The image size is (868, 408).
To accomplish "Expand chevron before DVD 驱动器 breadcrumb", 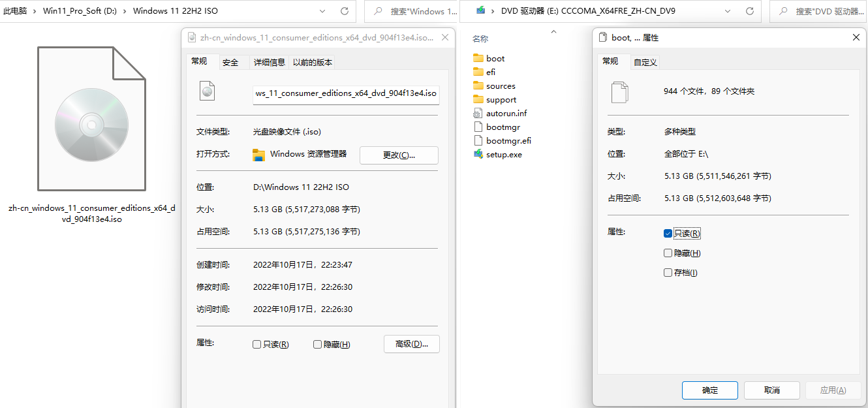I will coord(493,11).
